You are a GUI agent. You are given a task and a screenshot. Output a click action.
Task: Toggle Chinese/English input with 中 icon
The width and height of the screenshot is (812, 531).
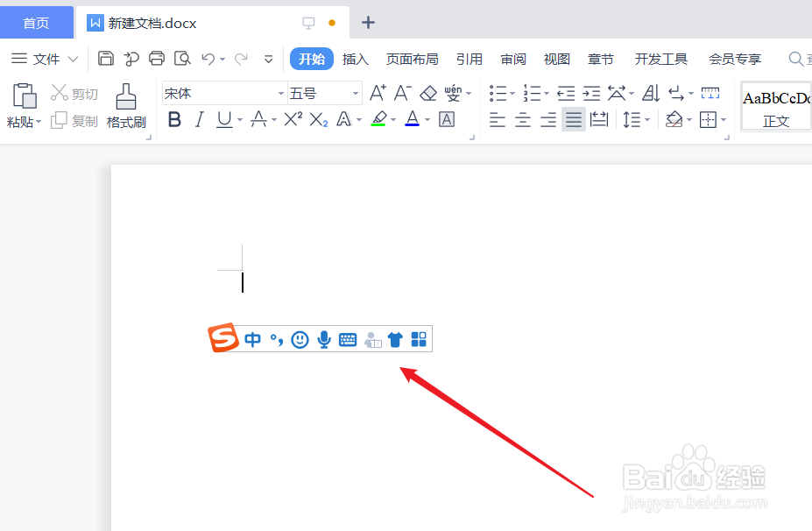252,339
